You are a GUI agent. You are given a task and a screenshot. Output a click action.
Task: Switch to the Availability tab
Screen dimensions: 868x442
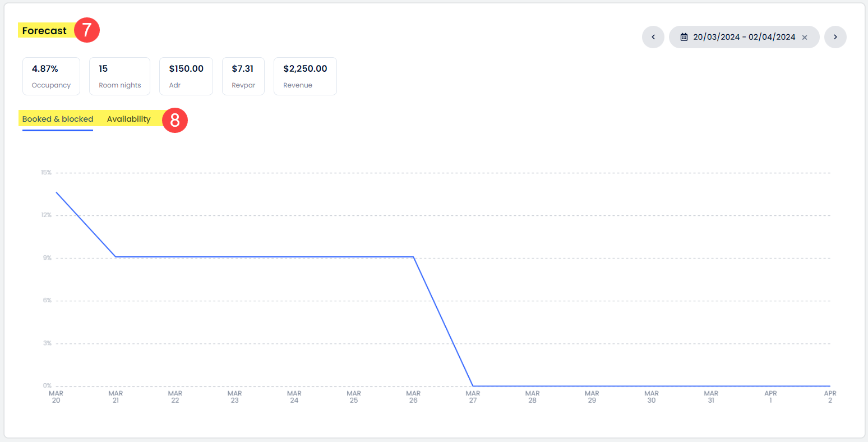tap(128, 119)
